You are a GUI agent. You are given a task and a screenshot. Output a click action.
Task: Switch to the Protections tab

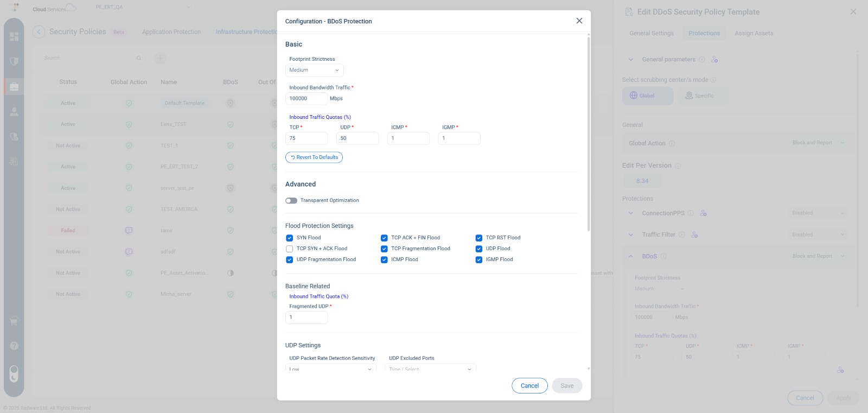(704, 33)
